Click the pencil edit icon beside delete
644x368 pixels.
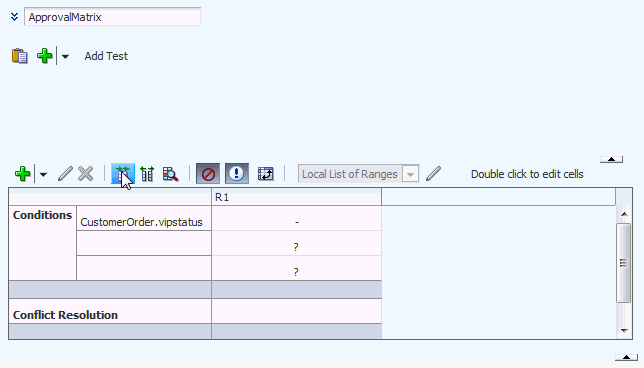point(65,174)
